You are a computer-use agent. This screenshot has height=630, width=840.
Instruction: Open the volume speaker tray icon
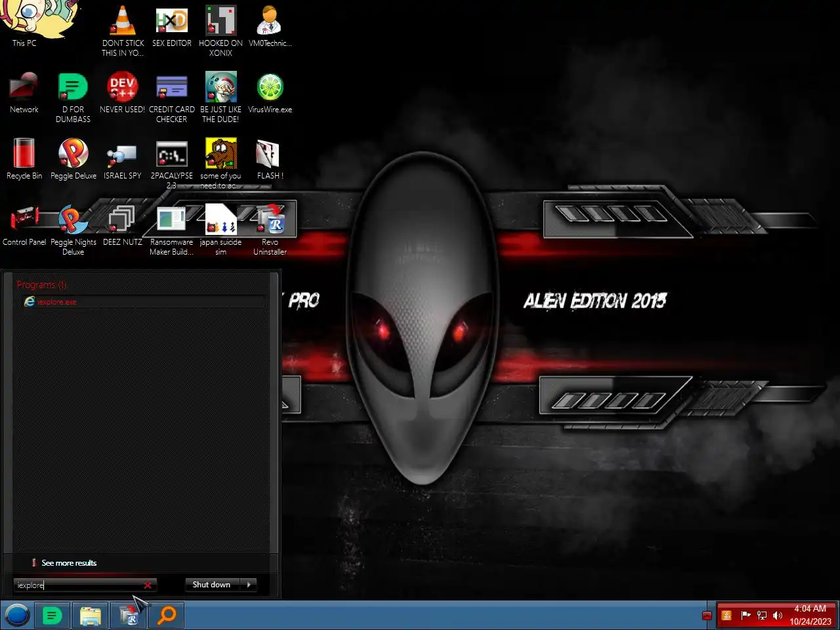click(x=778, y=616)
